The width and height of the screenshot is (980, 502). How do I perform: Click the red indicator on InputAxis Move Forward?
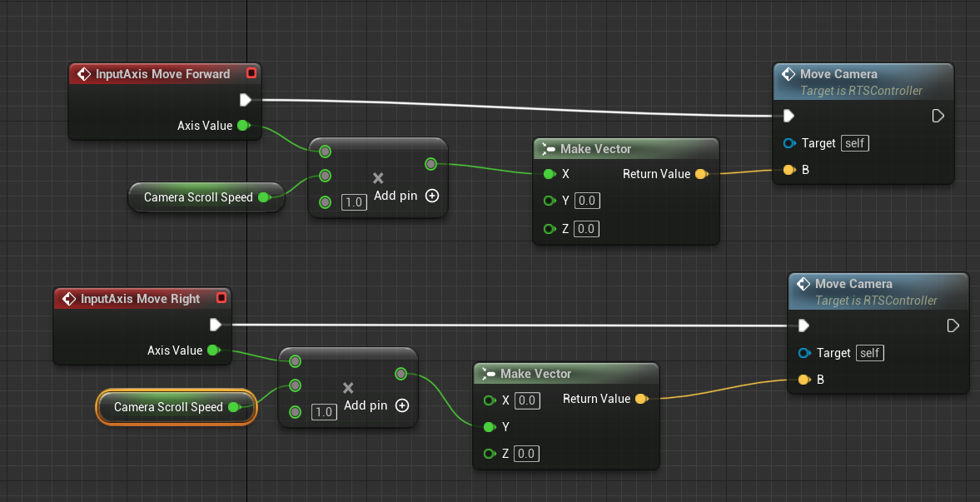[x=251, y=74]
